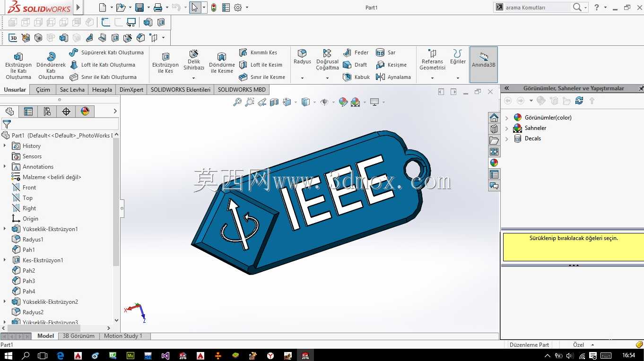Viewport: 644px width, 361px height.
Task: Expand Sahneler in task pane
Action: pyautogui.click(x=507, y=128)
